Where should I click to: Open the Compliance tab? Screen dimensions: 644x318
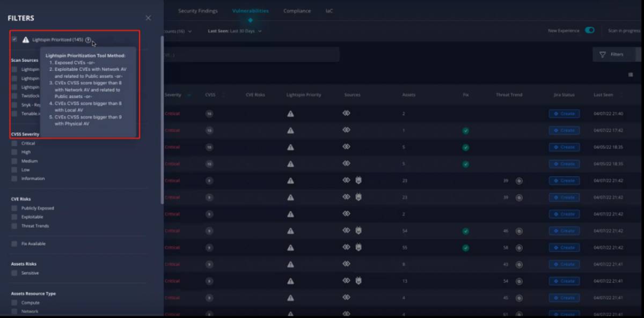point(297,11)
